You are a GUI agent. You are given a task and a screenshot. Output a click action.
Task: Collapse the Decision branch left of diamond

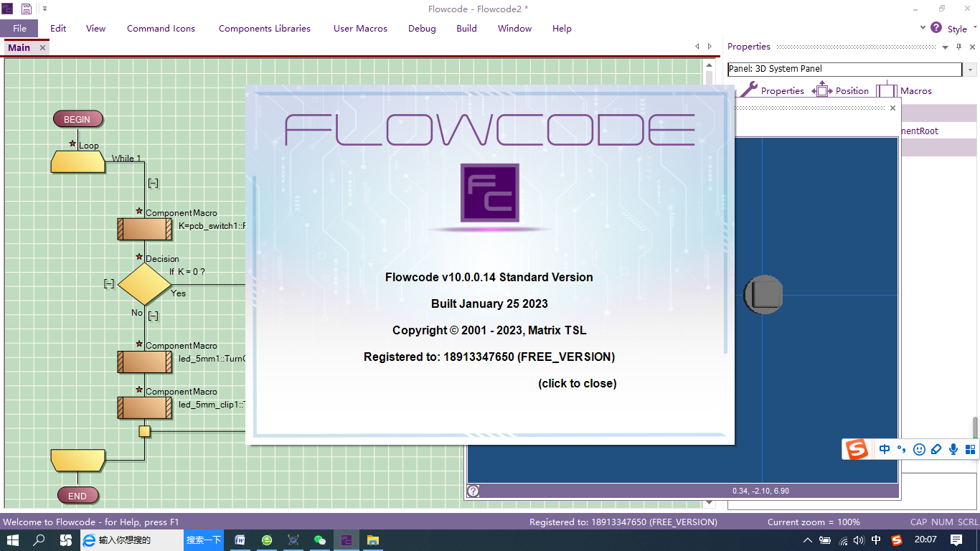(109, 284)
